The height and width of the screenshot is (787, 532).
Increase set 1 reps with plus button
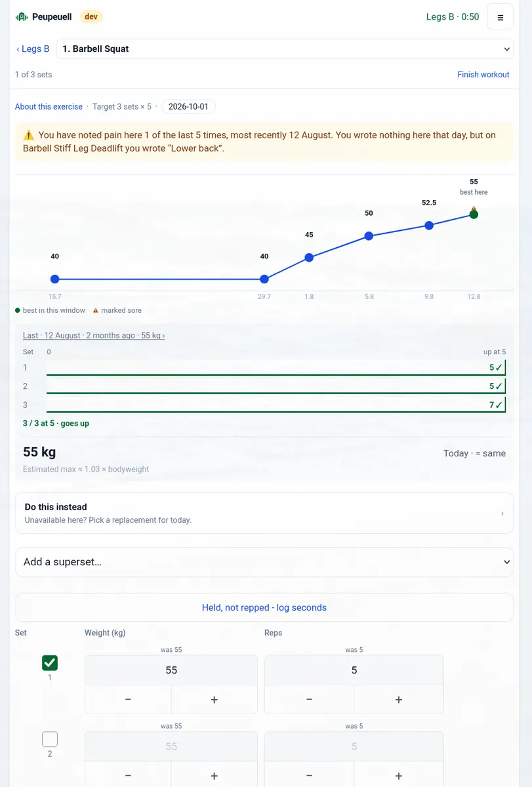tap(399, 700)
